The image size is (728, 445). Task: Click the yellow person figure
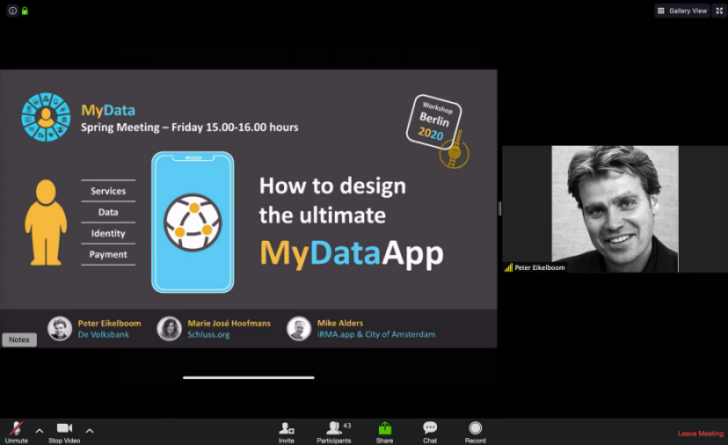click(46, 222)
